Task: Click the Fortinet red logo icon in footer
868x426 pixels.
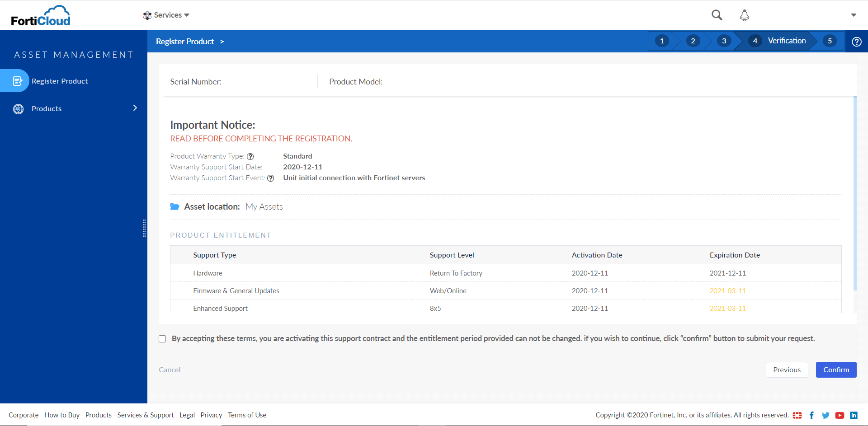Action: pyautogui.click(x=797, y=415)
